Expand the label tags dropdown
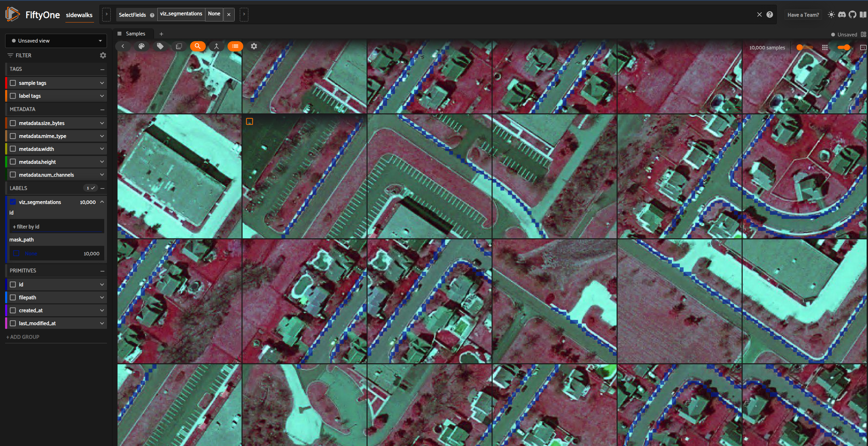 102,96
